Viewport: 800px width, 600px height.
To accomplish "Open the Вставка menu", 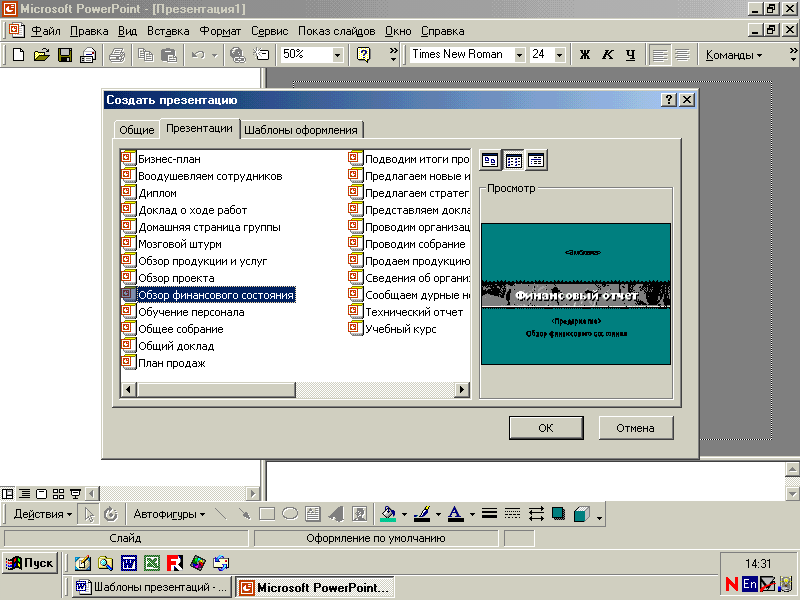I will (x=168, y=31).
